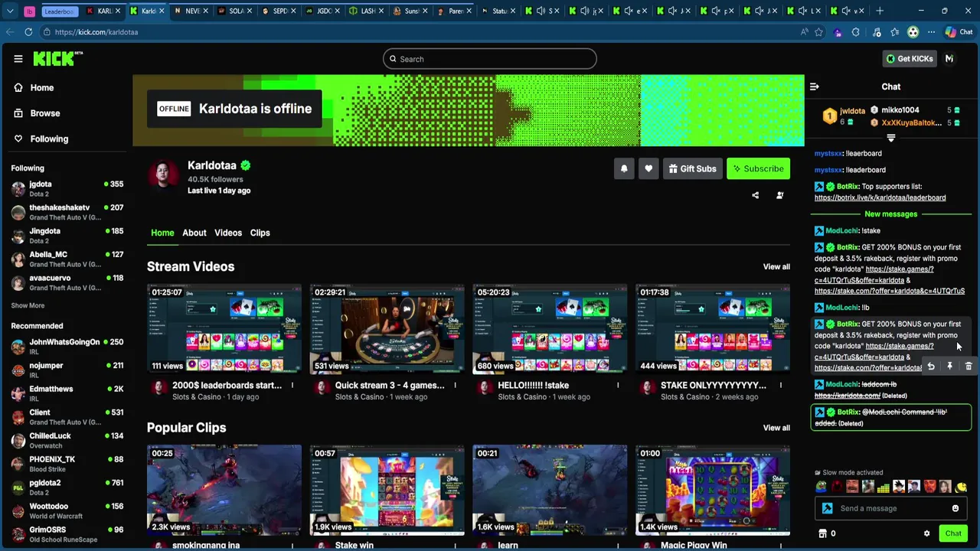Open the GrimOSRS recommended channel

pyautogui.click(x=66, y=534)
